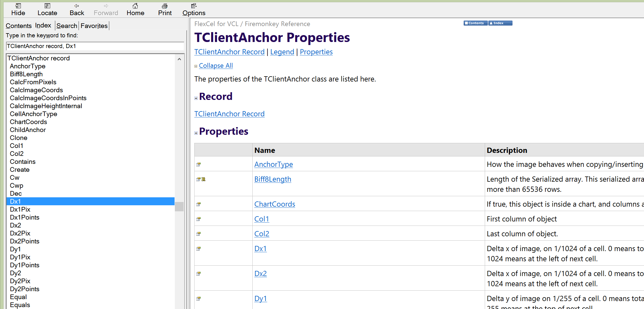Select highlighted 'Dx1' index entry
Image resolution: width=644 pixels, height=309 pixels.
(x=90, y=201)
